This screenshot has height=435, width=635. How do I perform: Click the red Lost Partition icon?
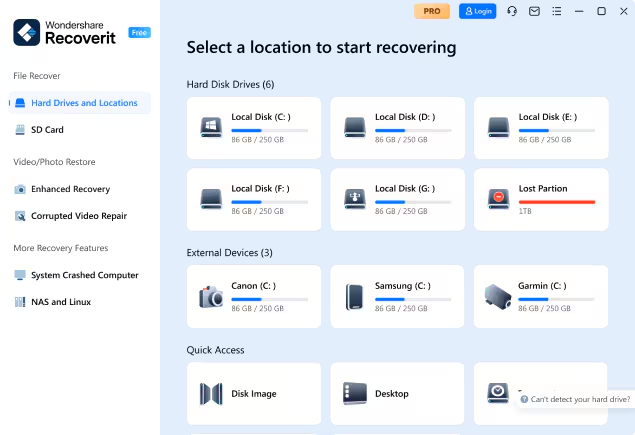pos(498,199)
